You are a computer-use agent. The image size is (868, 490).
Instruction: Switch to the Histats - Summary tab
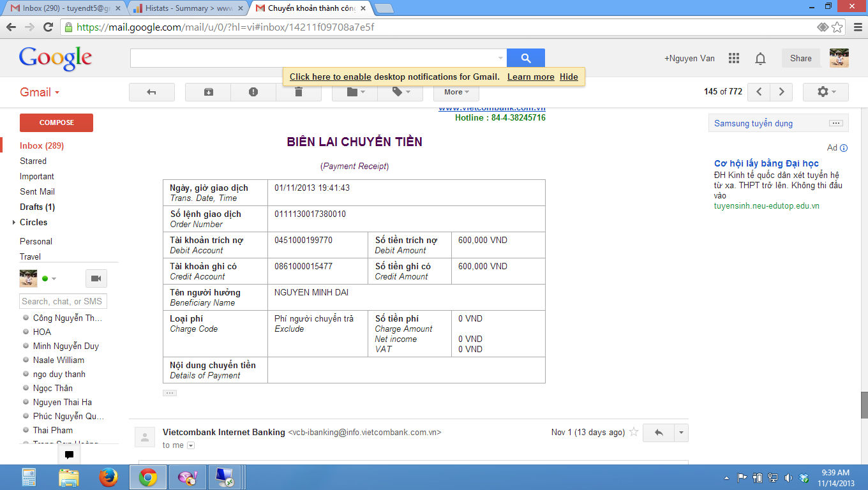(187, 8)
